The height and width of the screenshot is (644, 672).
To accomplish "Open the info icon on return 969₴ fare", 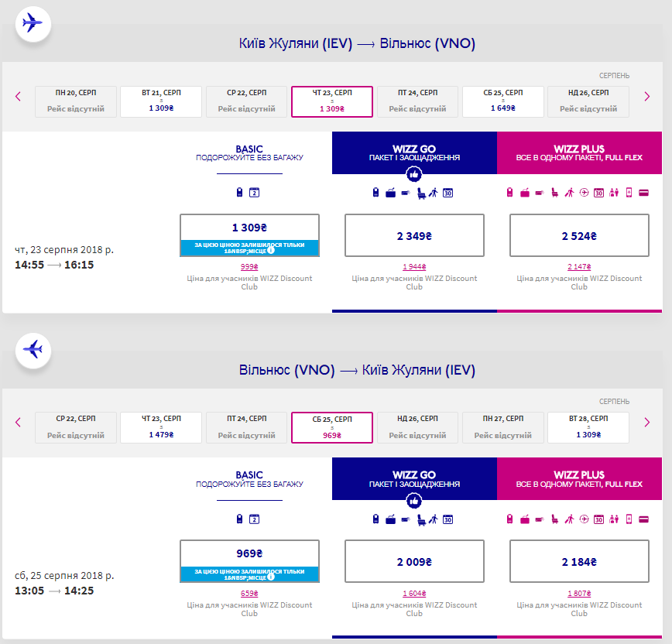I will tap(271, 577).
